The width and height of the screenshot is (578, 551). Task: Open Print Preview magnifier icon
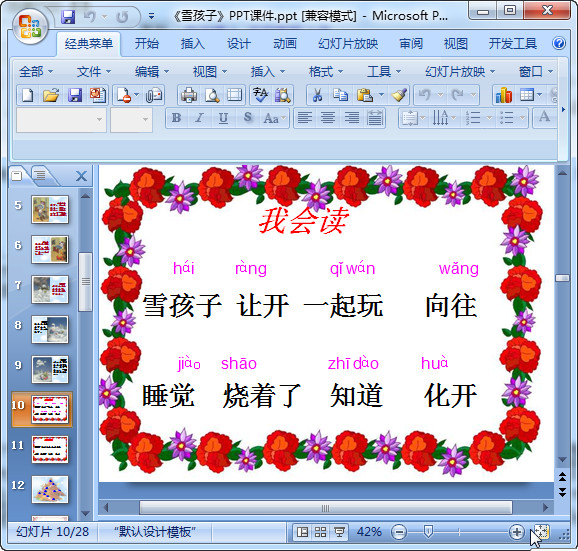[x=212, y=95]
